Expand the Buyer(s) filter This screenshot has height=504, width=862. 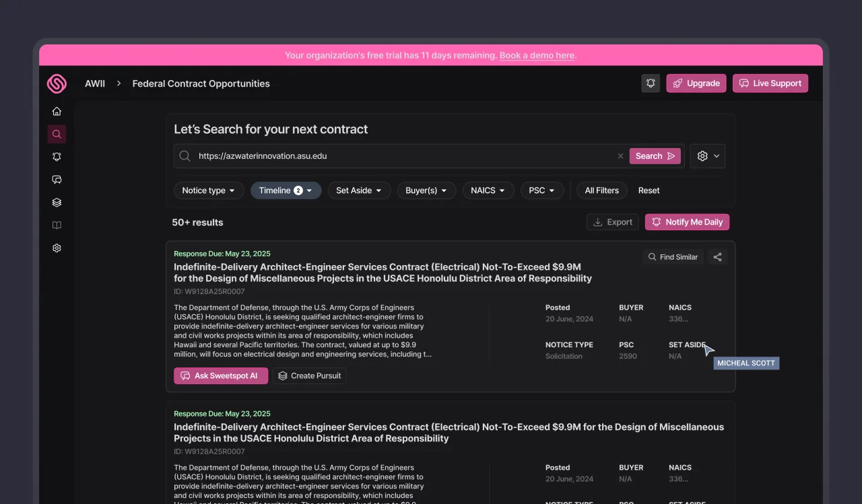(426, 190)
